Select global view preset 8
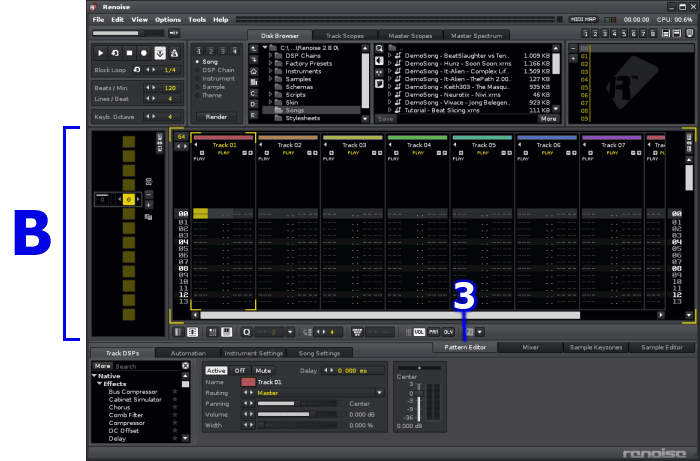The height and width of the screenshot is (461, 700). (x=653, y=33)
